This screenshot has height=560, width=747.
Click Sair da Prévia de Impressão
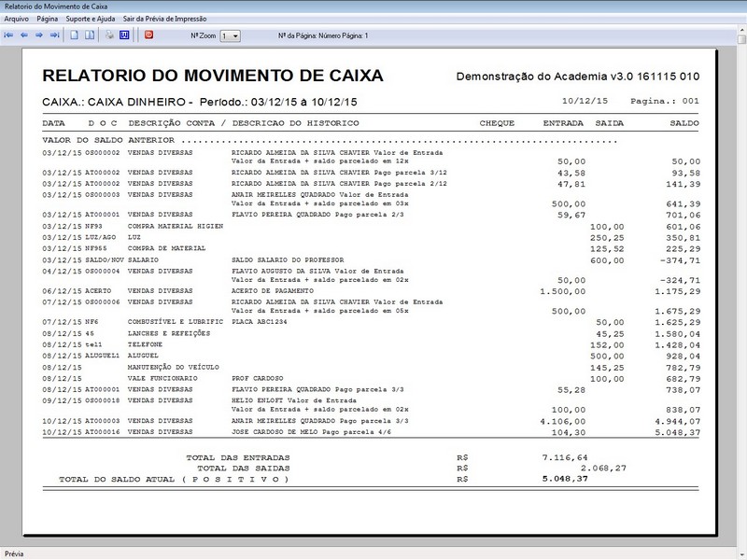point(165,19)
